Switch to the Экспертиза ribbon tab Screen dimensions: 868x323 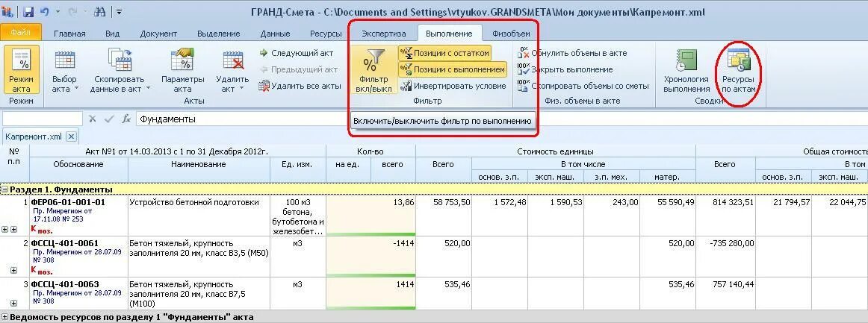click(x=384, y=34)
